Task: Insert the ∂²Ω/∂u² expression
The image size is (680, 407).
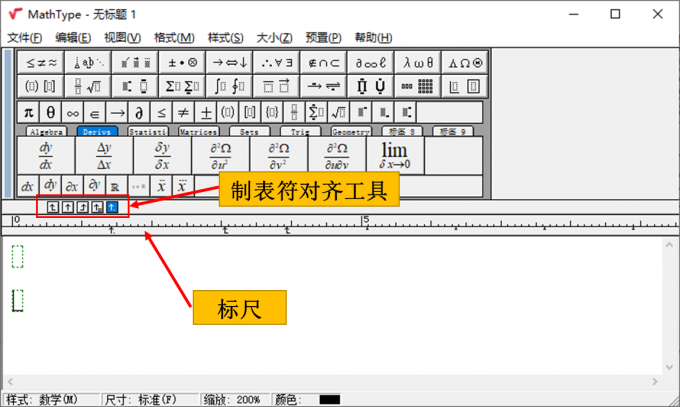Action: (x=220, y=155)
